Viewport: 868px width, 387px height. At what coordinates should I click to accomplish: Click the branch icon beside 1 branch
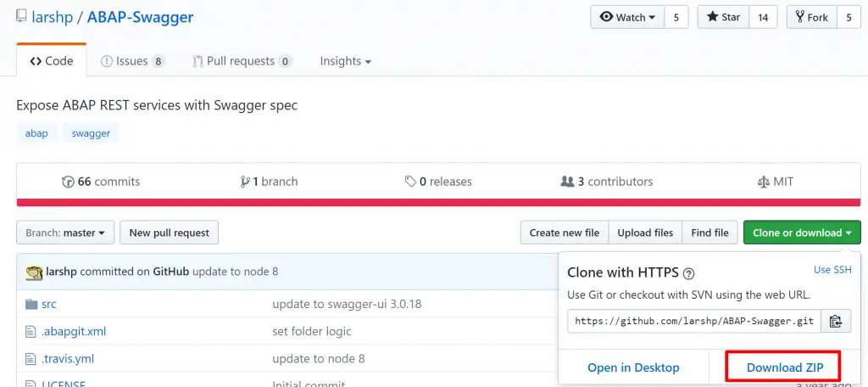[x=245, y=182]
